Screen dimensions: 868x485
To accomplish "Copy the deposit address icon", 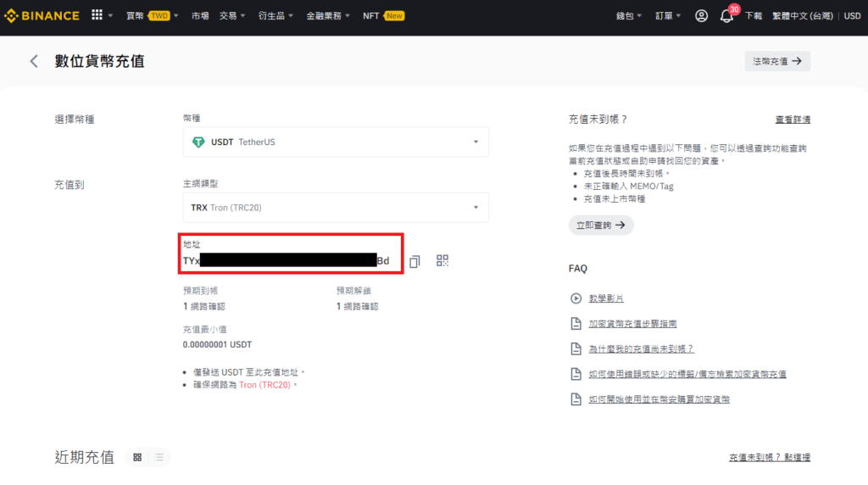I will tap(415, 261).
